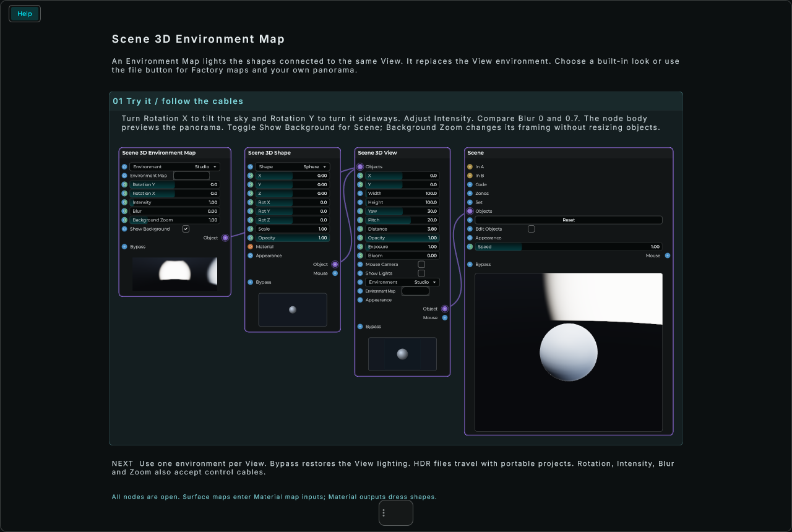
Task: Open the Environment dropdown in Scene 3D View
Action: 402,282
